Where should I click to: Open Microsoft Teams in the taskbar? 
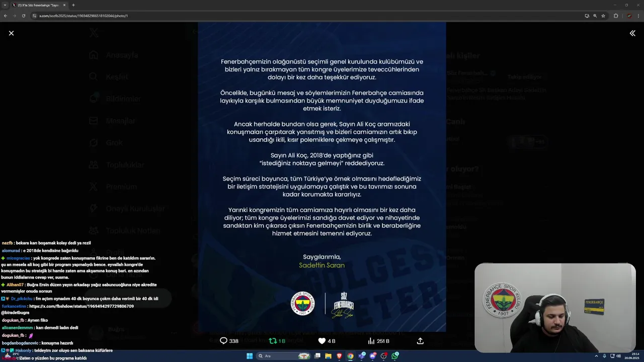362,356
